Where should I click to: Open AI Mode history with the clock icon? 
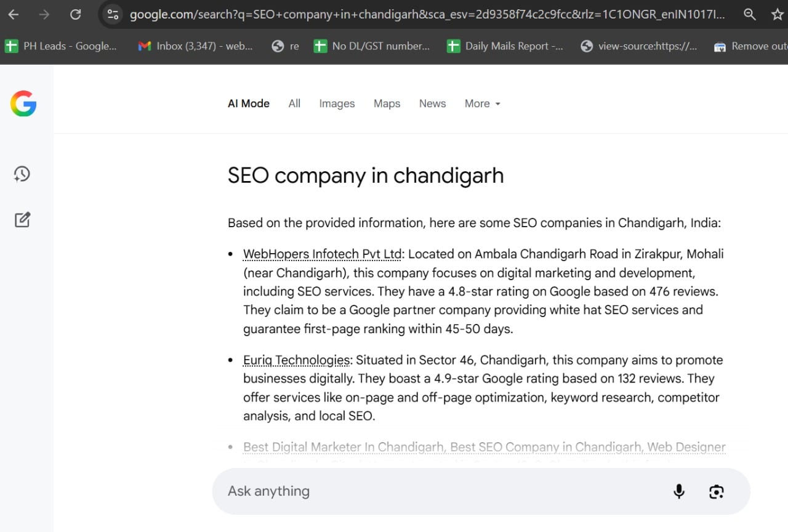(22, 174)
